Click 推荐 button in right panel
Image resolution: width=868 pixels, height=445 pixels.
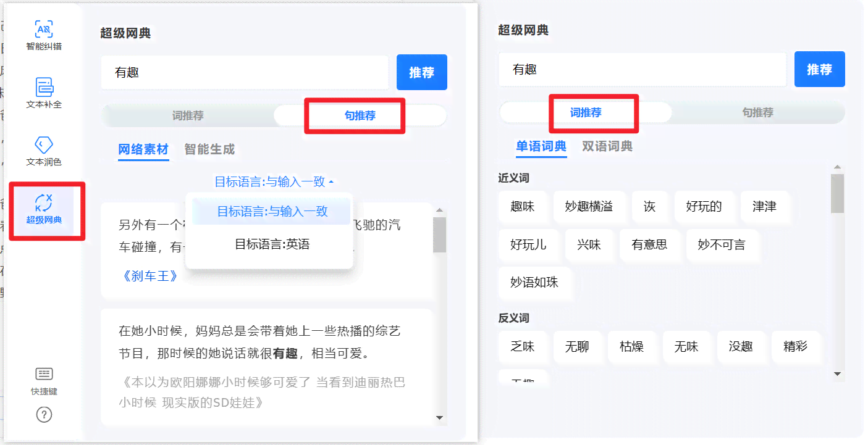(x=820, y=69)
